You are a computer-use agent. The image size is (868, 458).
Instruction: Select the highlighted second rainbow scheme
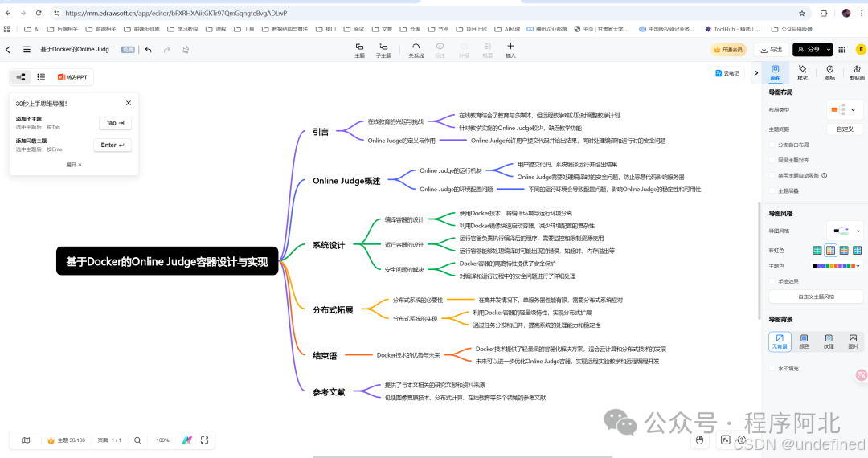pos(830,251)
